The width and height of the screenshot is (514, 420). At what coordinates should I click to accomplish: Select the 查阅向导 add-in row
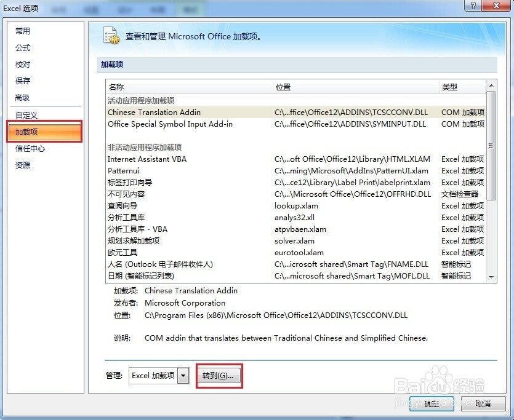(x=296, y=206)
